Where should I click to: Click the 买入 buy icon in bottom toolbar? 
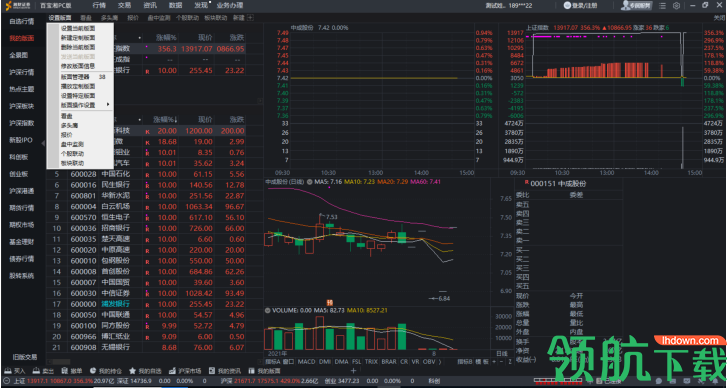point(8,371)
